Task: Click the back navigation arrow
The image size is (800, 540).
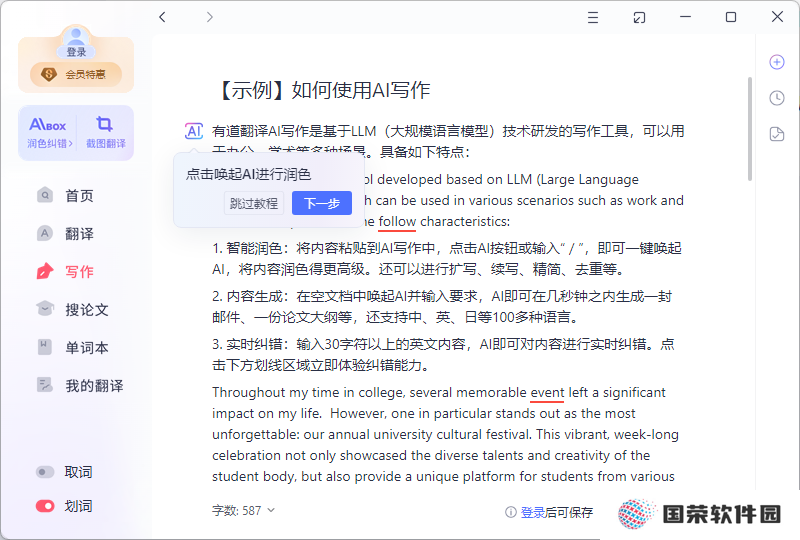Action: pos(162,17)
